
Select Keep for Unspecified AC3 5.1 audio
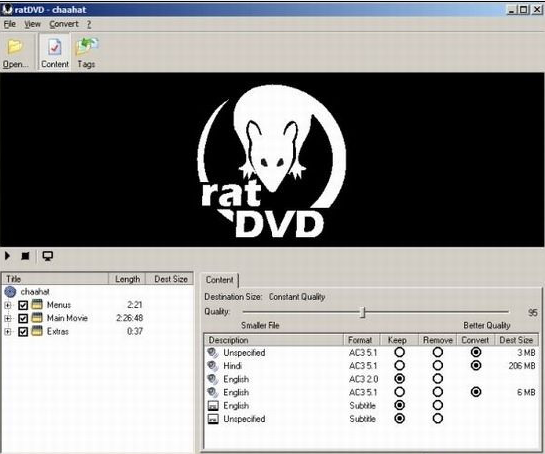coord(400,352)
